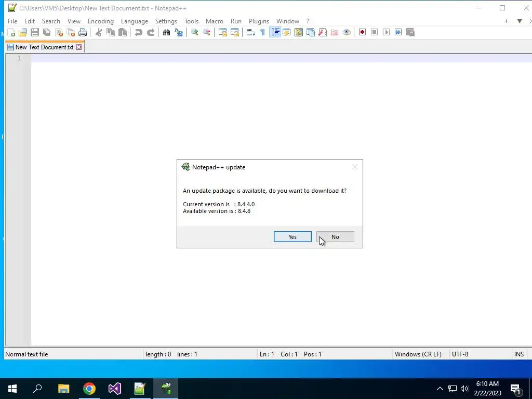532x399 pixels.
Task: Open the Folder as Workspace icon
Action: pos(335,32)
